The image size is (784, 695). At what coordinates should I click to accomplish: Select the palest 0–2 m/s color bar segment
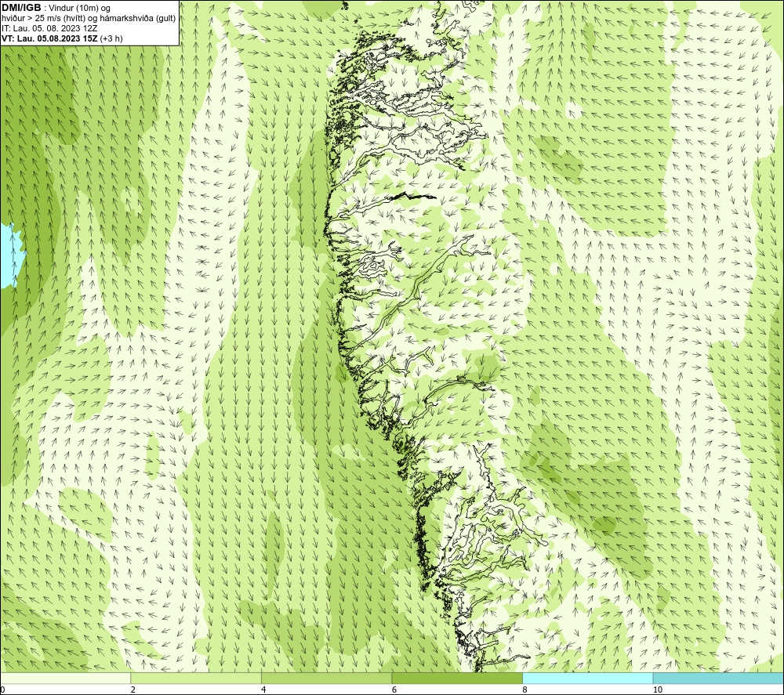(66, 678)
